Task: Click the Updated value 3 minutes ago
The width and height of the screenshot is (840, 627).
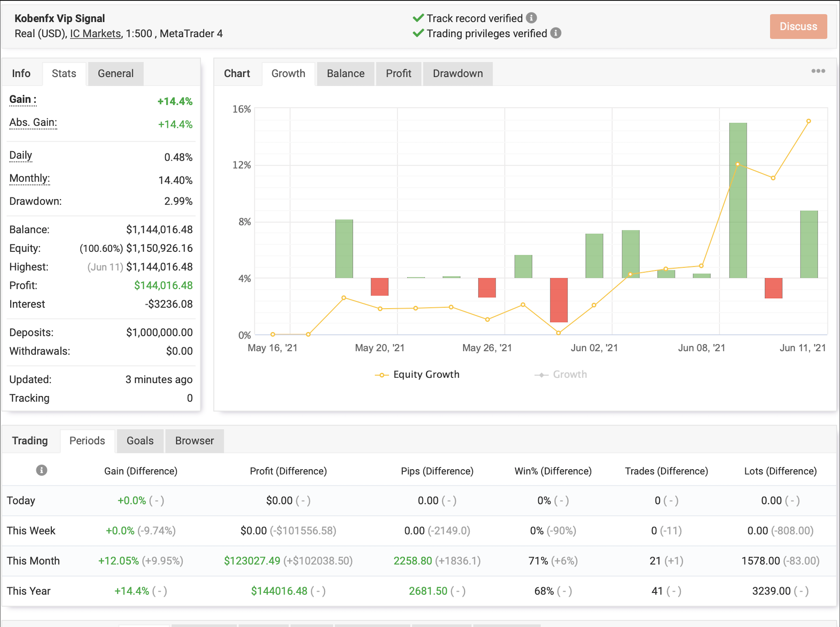Action: (159, 380)
